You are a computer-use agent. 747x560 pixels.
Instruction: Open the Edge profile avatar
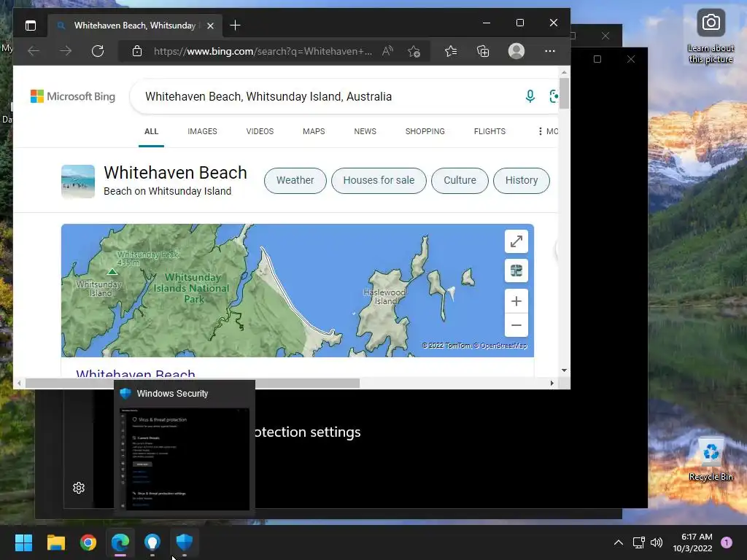tap(516, 51)
